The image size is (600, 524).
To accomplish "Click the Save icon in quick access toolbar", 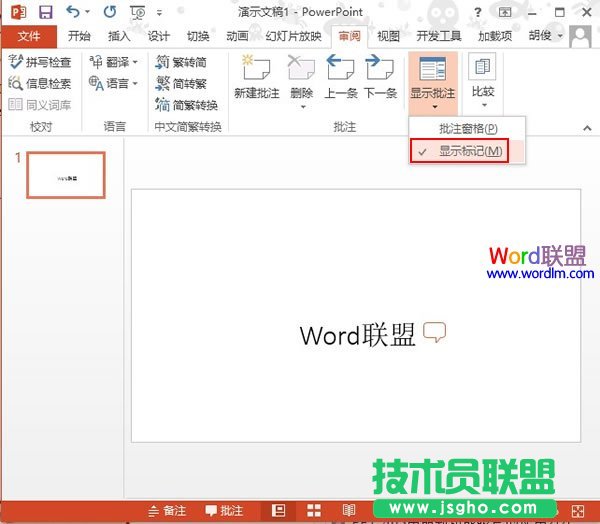I will pyautogui.click(x=45, y=12).
